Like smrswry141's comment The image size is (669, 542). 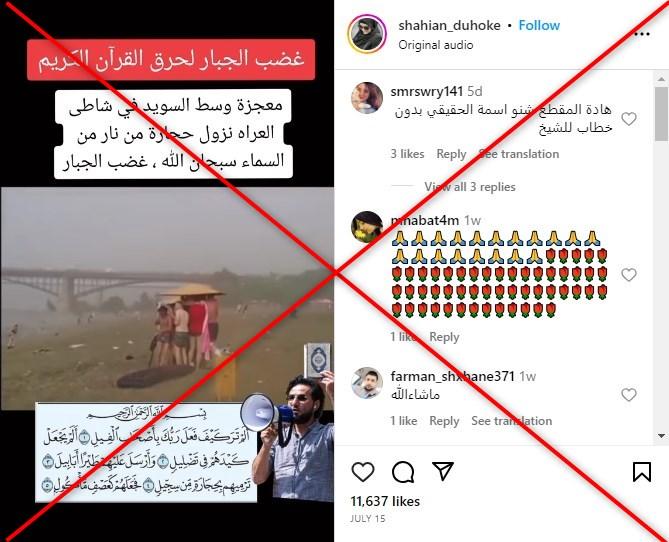click(x=628, y=119)
